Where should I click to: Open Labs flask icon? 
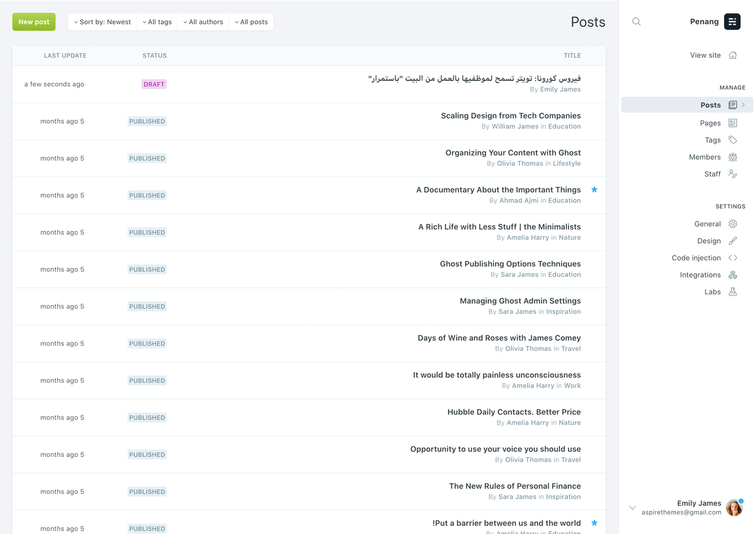(x=733, y=292)
